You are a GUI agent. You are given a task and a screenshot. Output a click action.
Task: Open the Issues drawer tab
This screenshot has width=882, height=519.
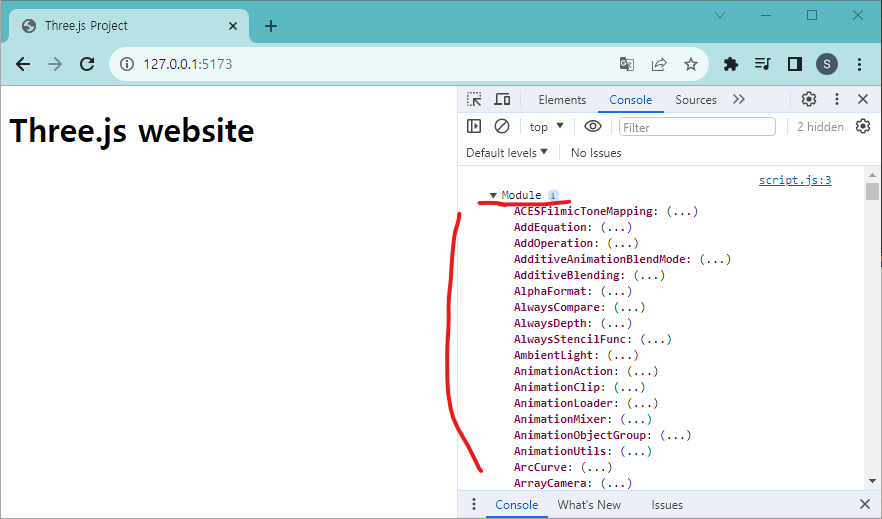point(667,504)
